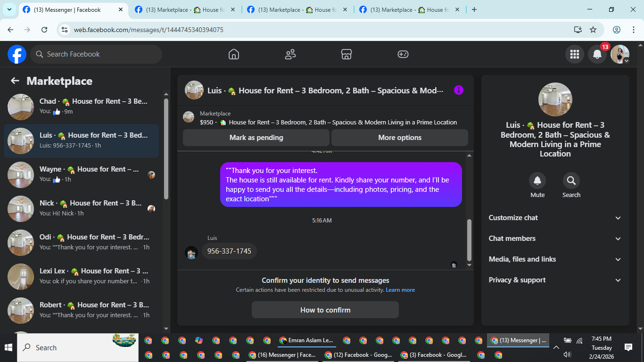Click More options button
Screen dimensions: 644x362
pos(400,138)
